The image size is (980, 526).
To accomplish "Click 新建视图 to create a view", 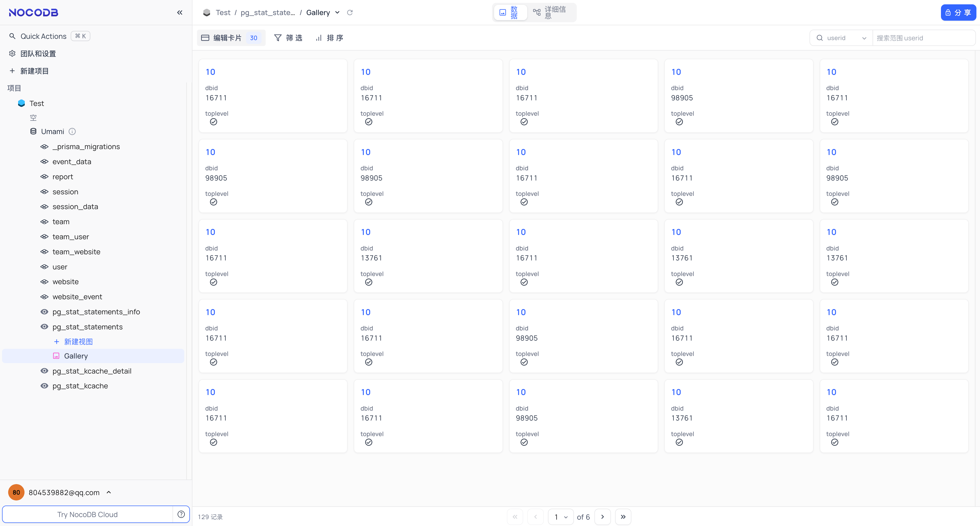I will 78,341.
